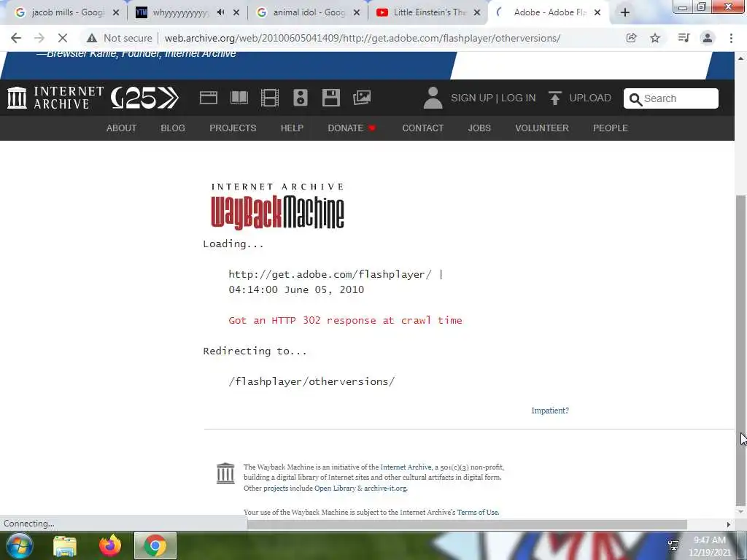747x560 pixels.
Task: Open Chrome three-dot menu
Action: pos(731,38)
